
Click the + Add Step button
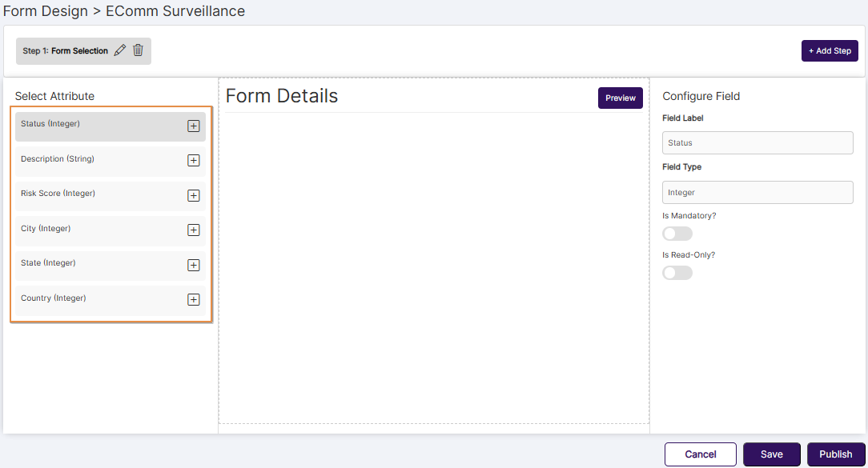tap(830, 51)
